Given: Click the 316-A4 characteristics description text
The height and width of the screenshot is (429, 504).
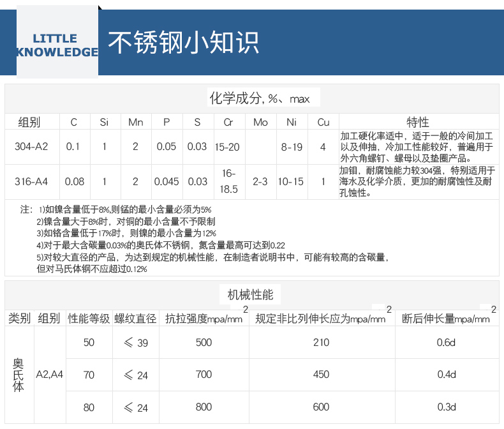Looking at the screenshot, I should 418,181.
